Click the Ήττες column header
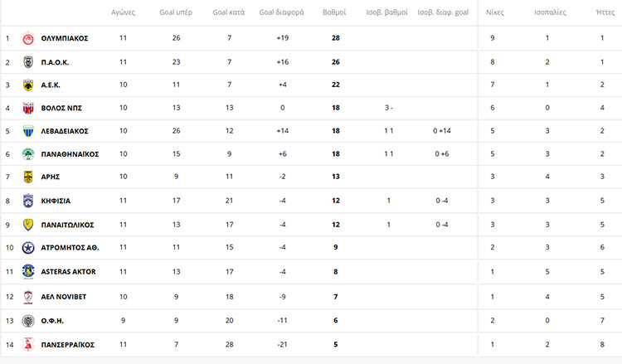Screen dimensions: 622x364 pos(605,13)
